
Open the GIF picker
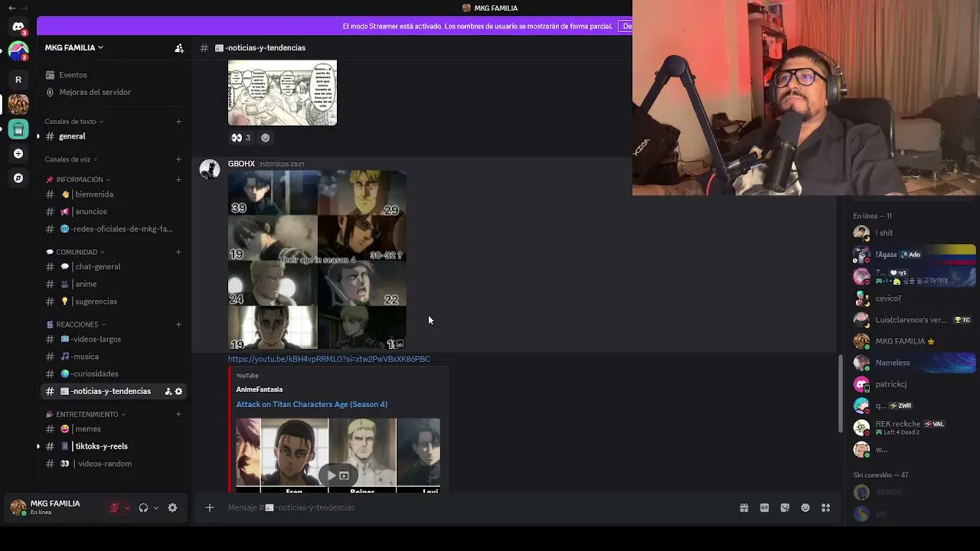(x=764, y=507)
